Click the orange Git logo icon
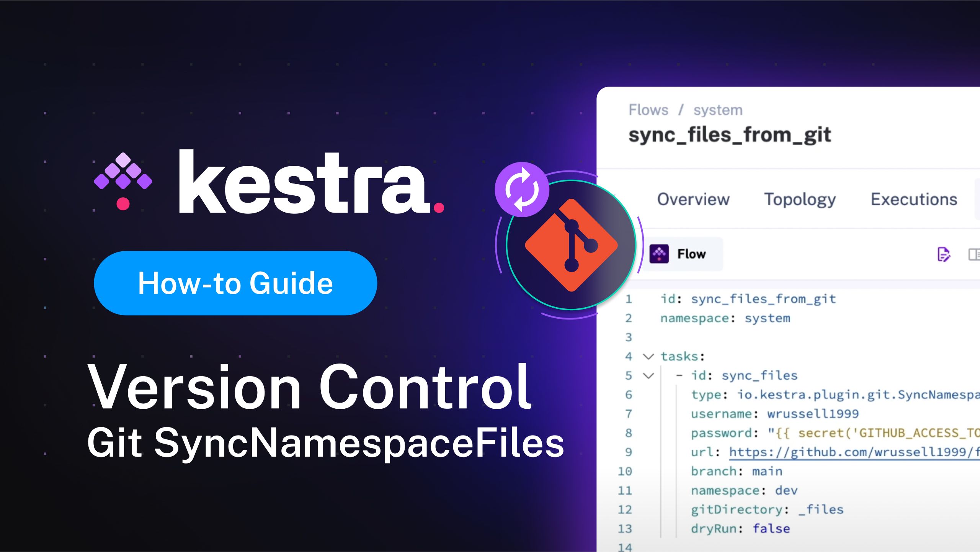 (571, 245)
